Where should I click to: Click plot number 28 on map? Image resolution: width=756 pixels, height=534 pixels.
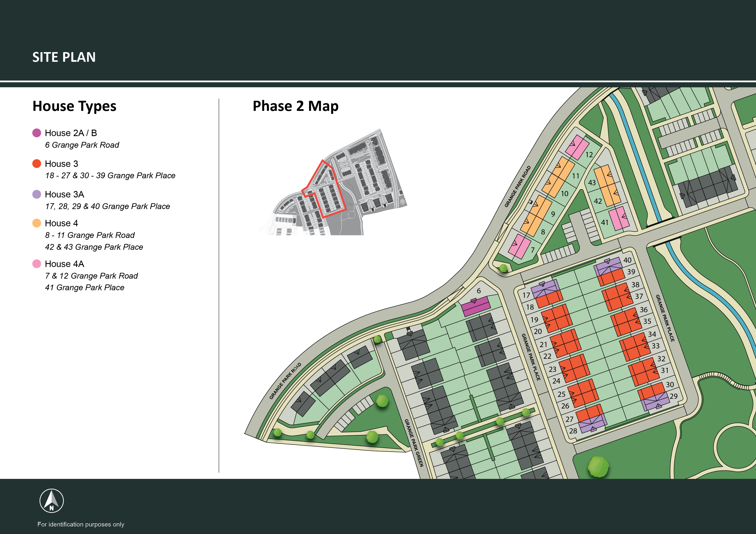(573, 431)
